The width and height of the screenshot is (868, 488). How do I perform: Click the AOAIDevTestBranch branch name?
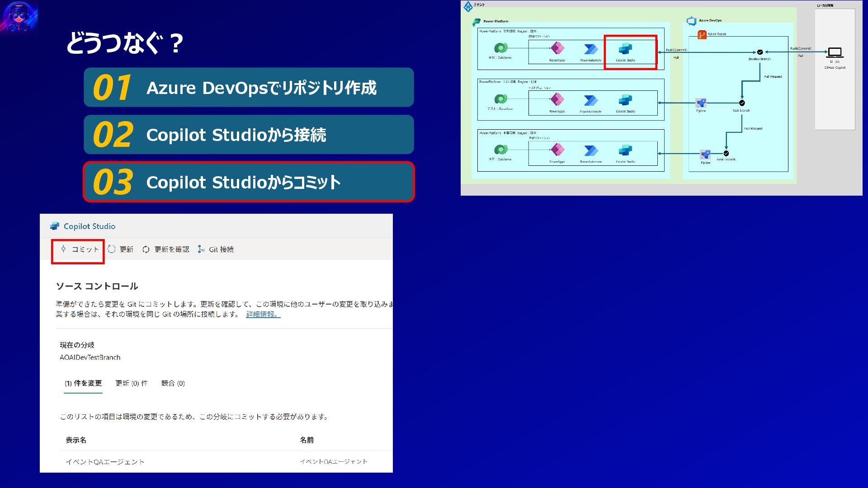(x=90, y=357)
